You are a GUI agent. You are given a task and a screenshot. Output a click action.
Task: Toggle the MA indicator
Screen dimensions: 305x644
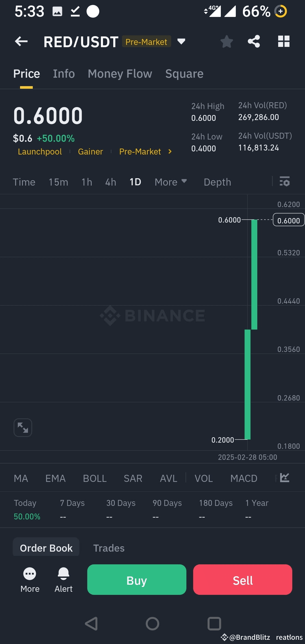21,478
